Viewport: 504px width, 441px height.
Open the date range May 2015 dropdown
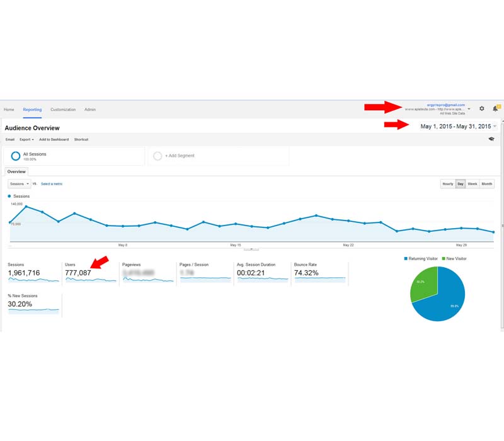458,127
